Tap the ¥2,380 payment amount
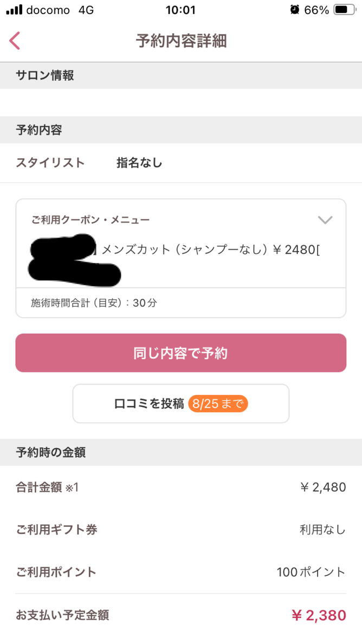Image resolution: width=362 pixels, height=644 pixels. (318, 615)
